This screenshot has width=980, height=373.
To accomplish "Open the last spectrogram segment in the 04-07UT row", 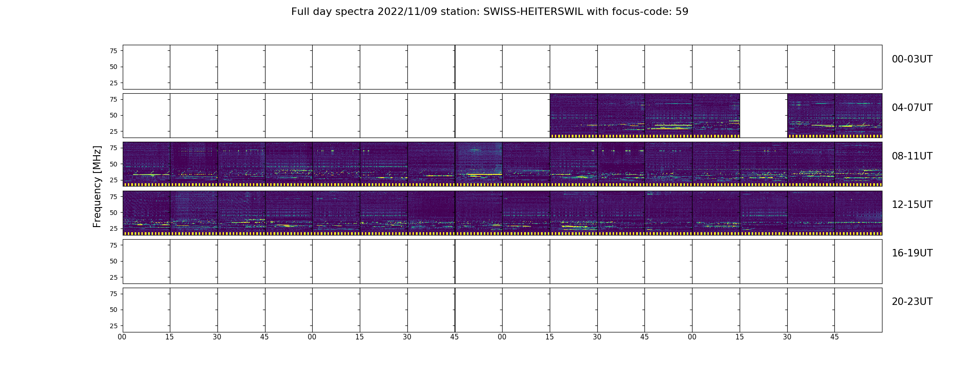I will 858,115.
